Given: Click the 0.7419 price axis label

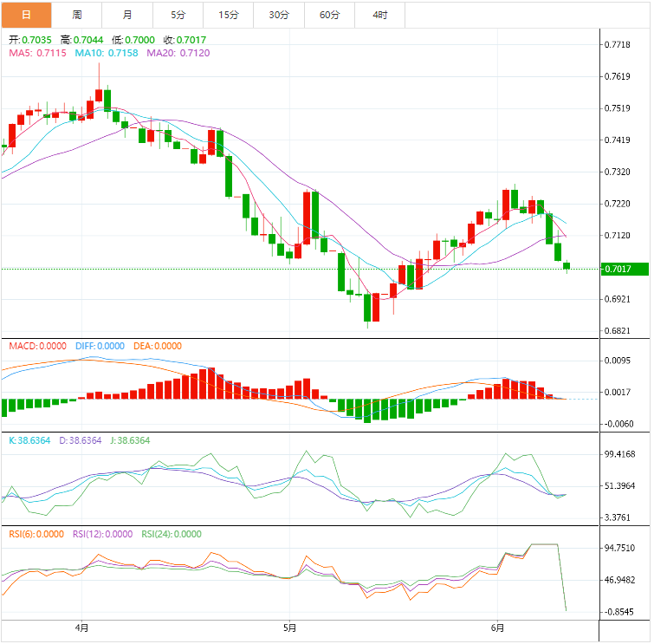Looking at the screenshot, I should click(618, 140).
